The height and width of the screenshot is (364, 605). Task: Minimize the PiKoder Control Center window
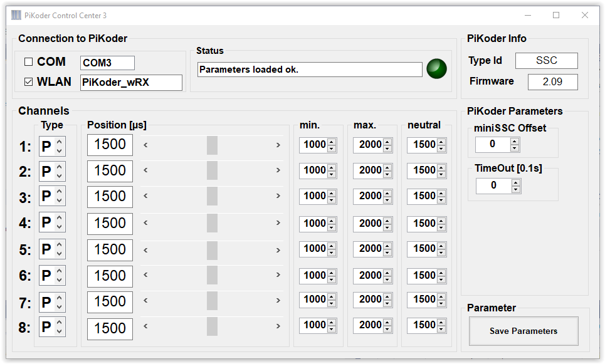[x=529, y=16]
